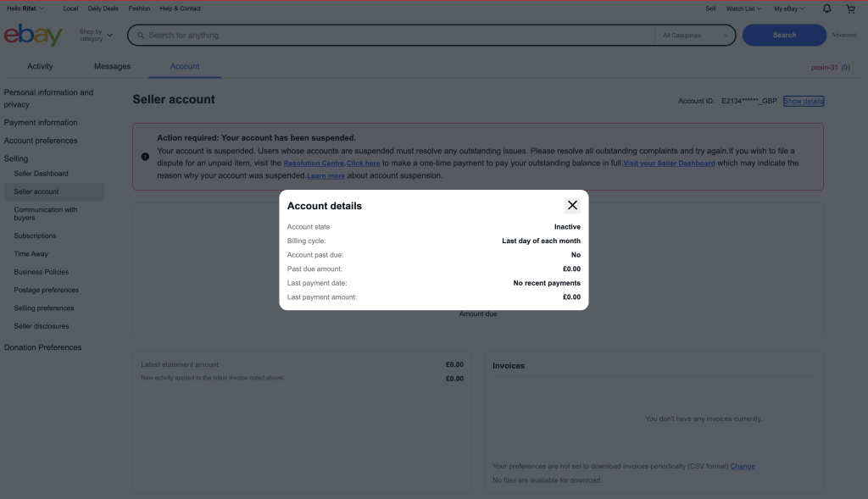
Task: Click the 'Account past due:' label
Action: 315,255
